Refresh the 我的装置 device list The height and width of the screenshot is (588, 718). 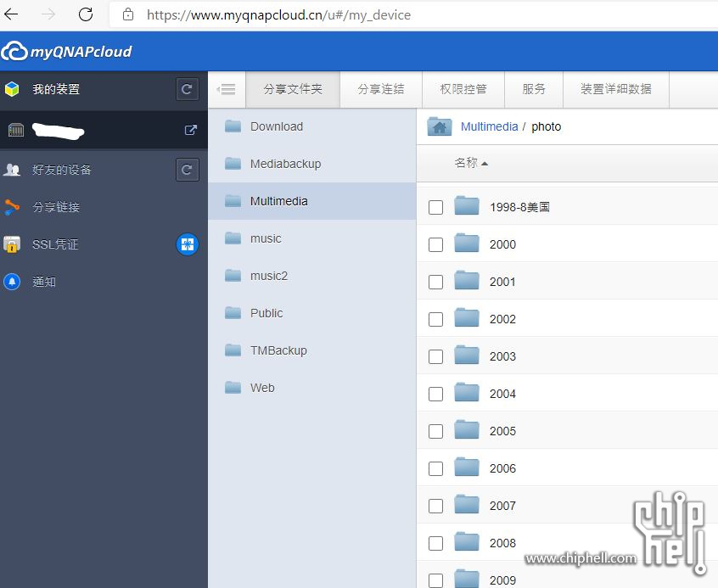click(x=188, y=89)
